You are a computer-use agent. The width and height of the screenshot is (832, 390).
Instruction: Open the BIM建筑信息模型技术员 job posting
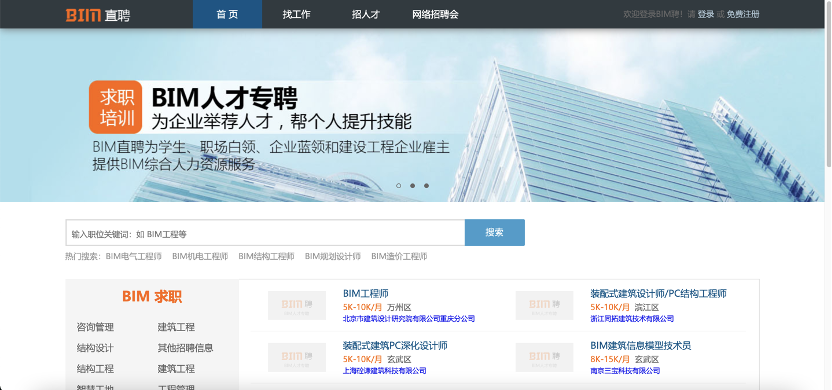640,345
